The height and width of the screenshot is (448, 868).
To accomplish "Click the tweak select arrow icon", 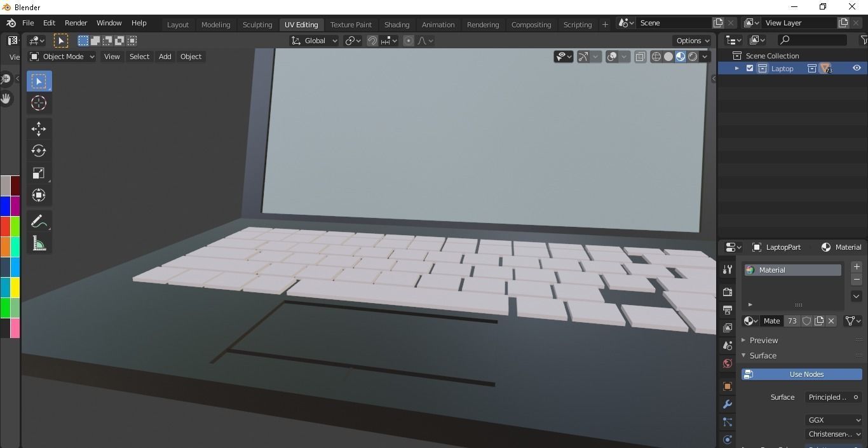I will [x=61, y=41].
